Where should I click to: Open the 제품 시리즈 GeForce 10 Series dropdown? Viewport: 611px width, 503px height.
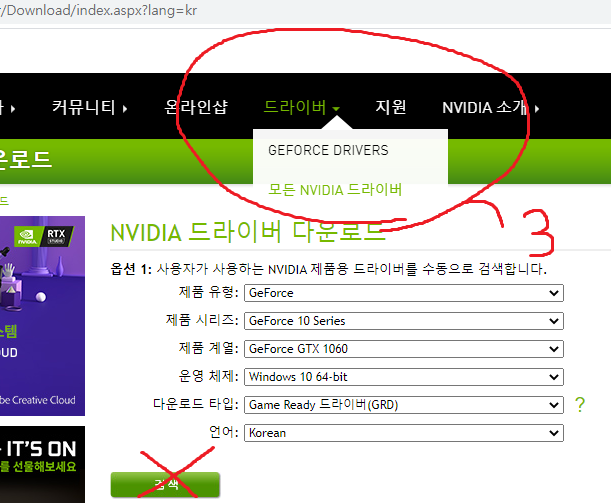(x=404, y=321)
